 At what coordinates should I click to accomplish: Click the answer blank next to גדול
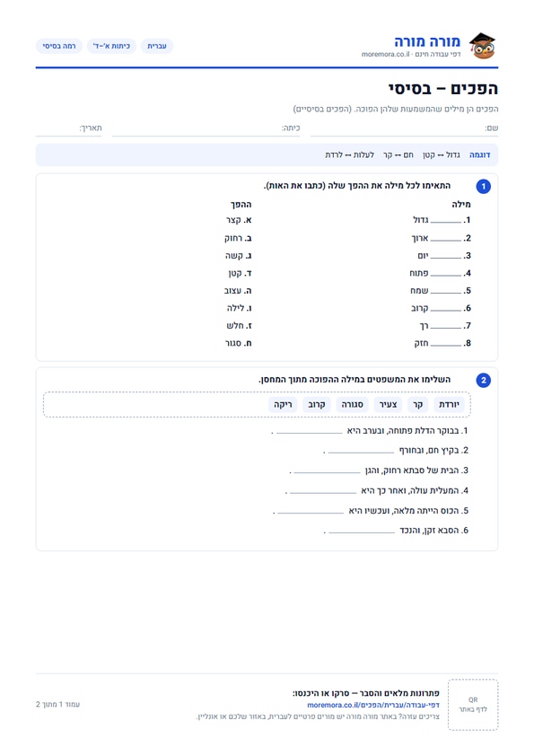click(446, 221)
